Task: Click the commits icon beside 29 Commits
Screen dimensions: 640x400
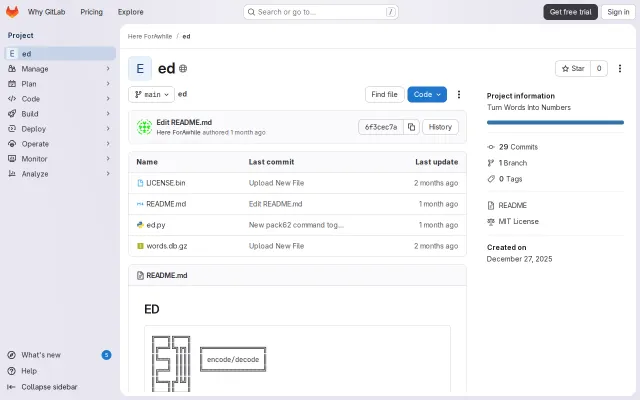Action: pyautogui.click(x=491, y=147)
